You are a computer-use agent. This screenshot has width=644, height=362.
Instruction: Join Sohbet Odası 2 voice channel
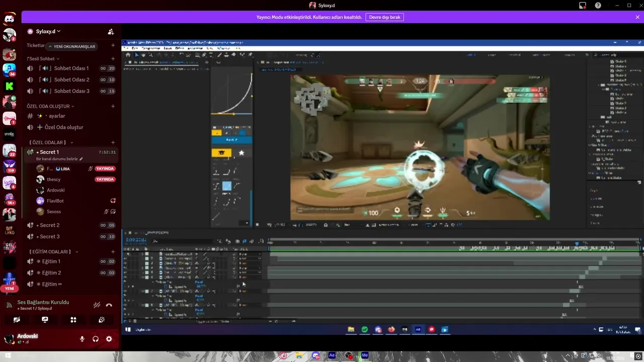[71, 79]
